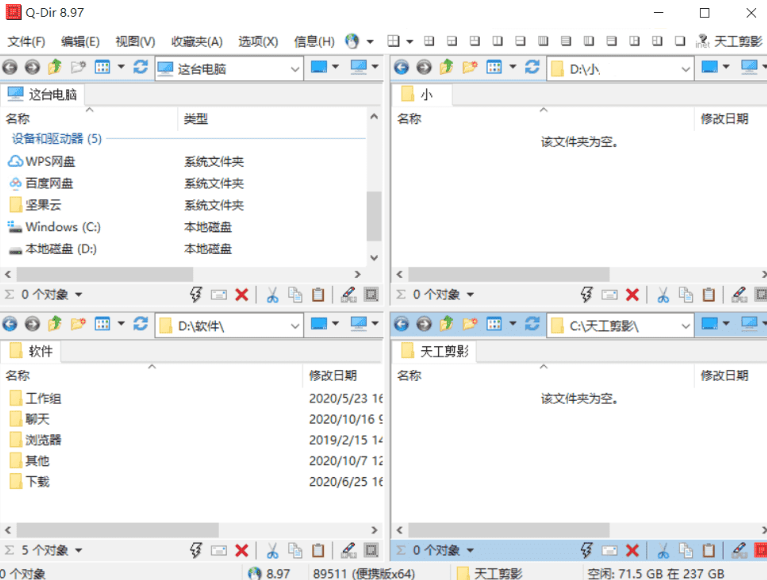The width and height of the screenshot is (767, 580).
Task: Select the 浏览器 folder
Action: pos(35,440)
